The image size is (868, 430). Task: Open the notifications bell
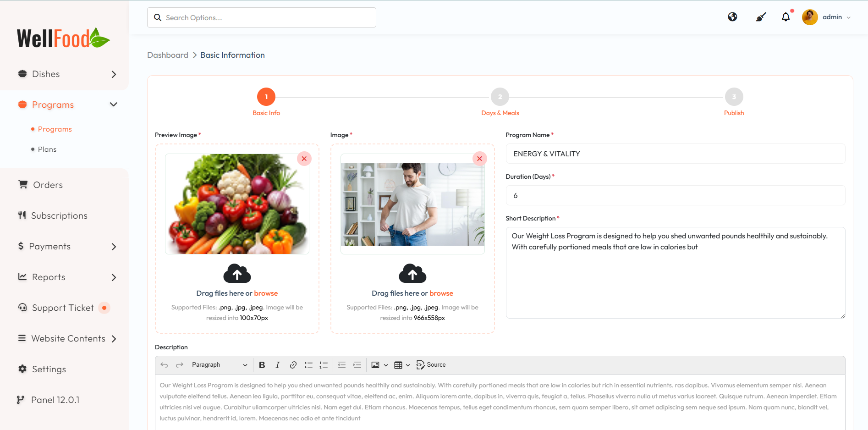[x=786, y=17]
